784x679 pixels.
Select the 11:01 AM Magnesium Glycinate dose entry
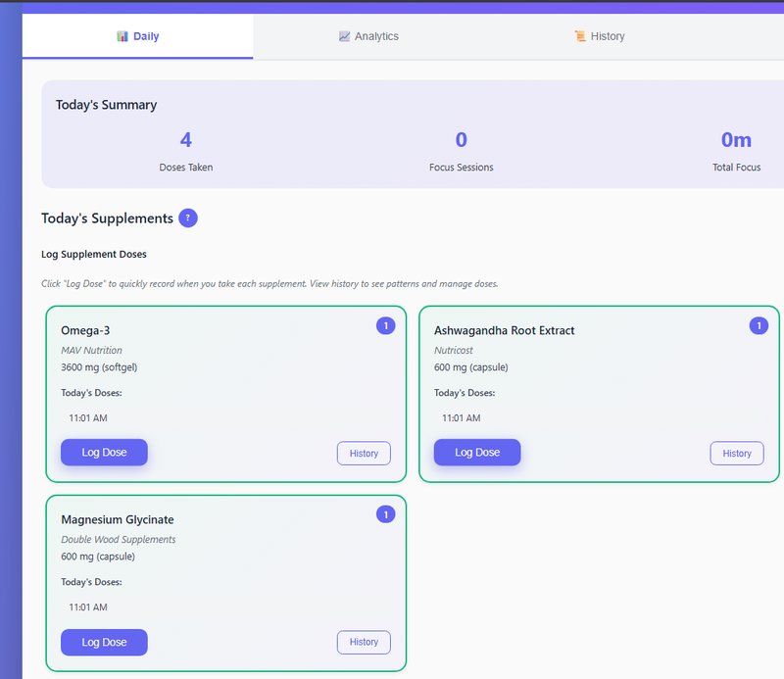(88, 606)
